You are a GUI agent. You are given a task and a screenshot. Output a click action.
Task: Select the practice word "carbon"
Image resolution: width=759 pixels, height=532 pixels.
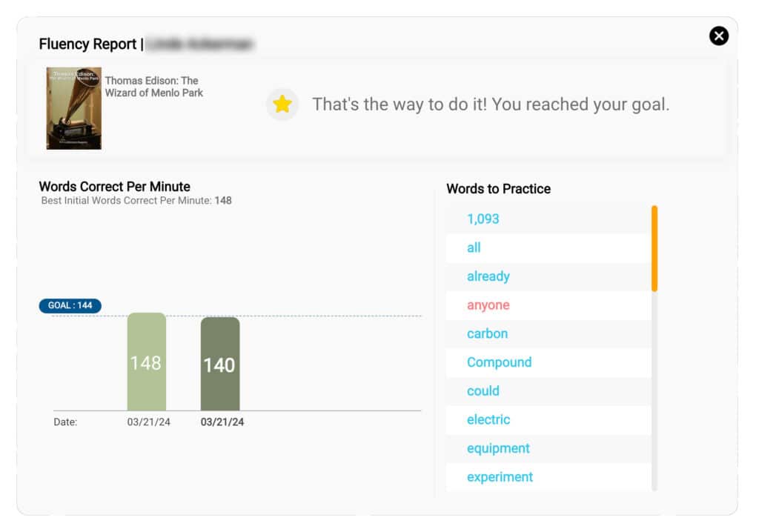tap(487, 333)
